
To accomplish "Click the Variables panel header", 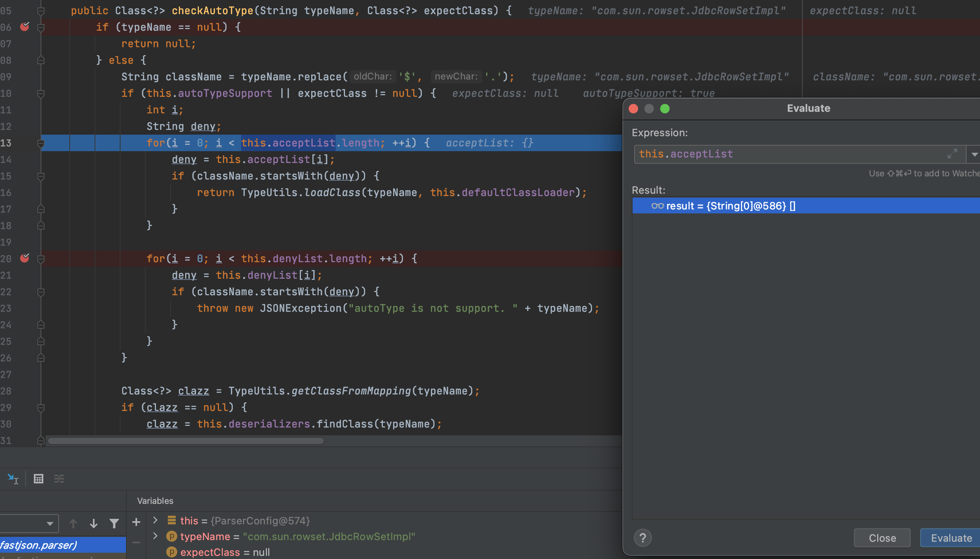I will [155, 501].
